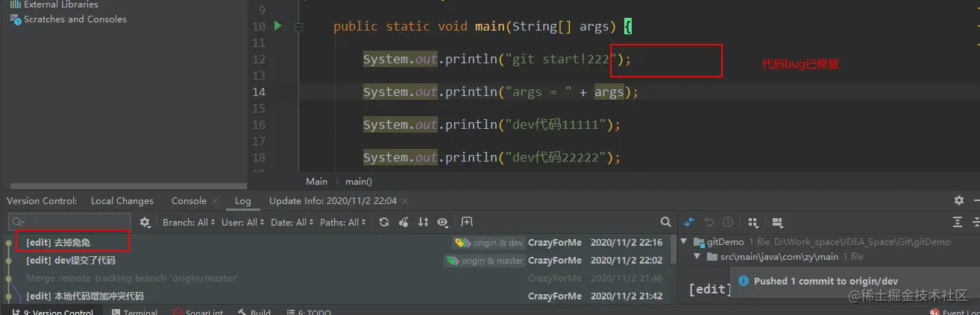
Task: Click show diff arrows icon in details pane
Action: click(x=689, y=222)
